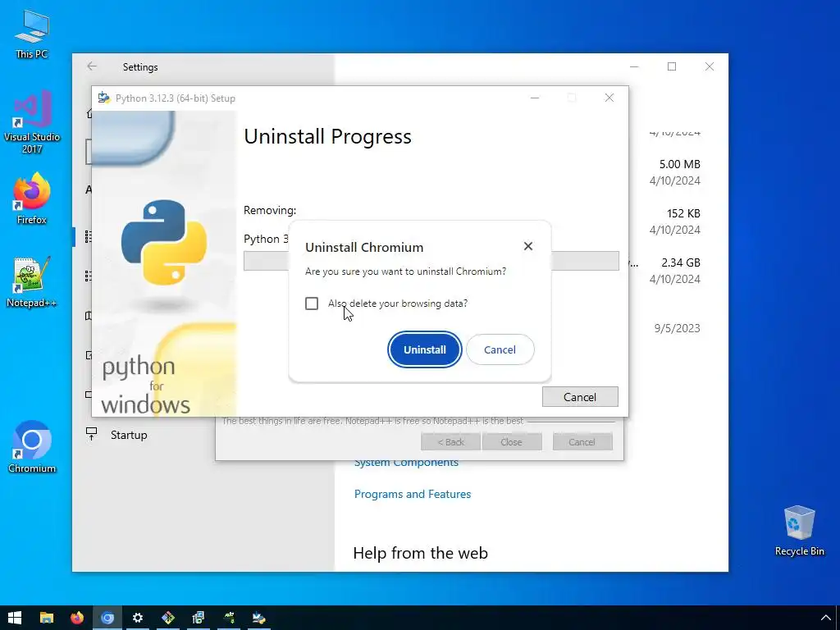Click the '5.00 MB' app size

679,164
